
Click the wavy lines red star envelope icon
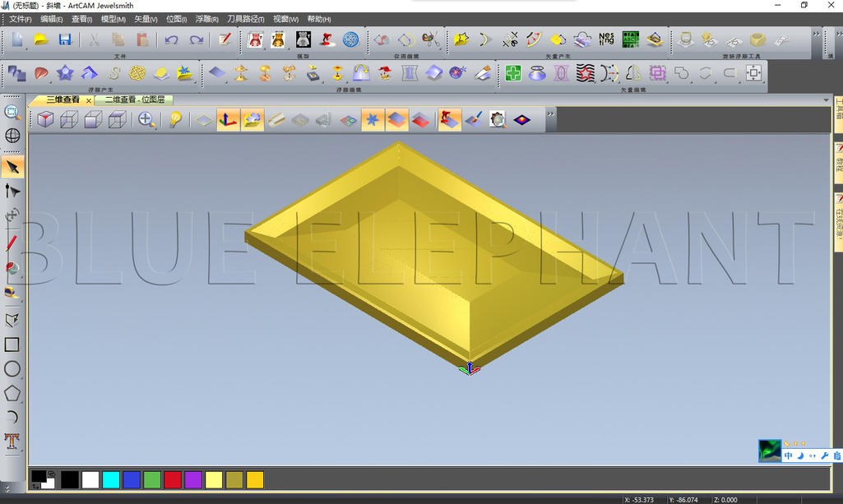585,73
